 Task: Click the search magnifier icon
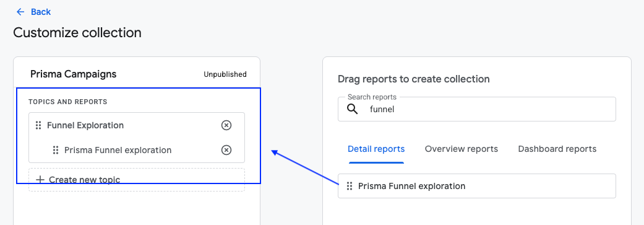coord(352,110)
